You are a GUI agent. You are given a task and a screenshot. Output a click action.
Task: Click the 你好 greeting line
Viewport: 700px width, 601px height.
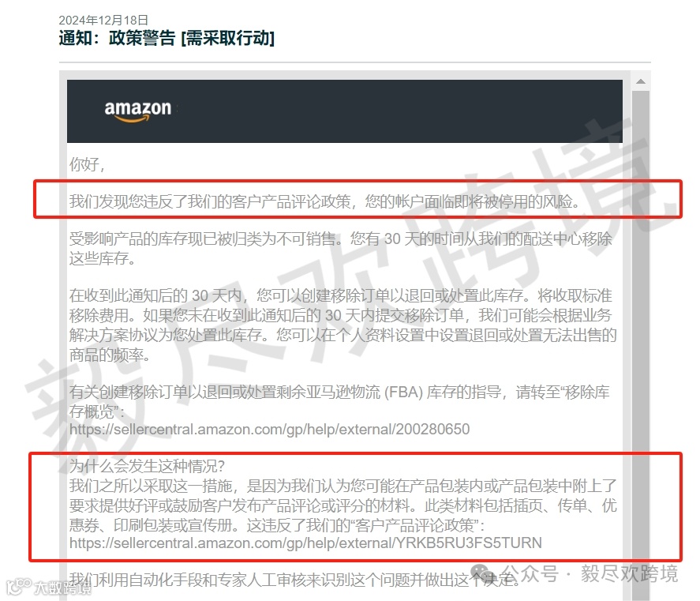[87, 164]
